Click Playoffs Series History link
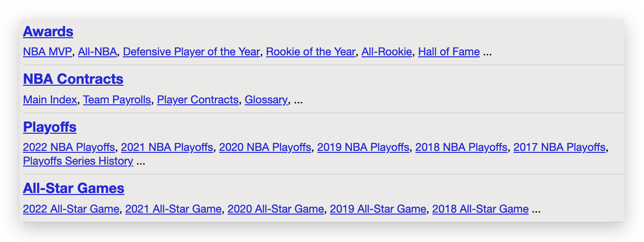Image resolution: width=644 pixels, height=242 pixels. coord(78,161)
